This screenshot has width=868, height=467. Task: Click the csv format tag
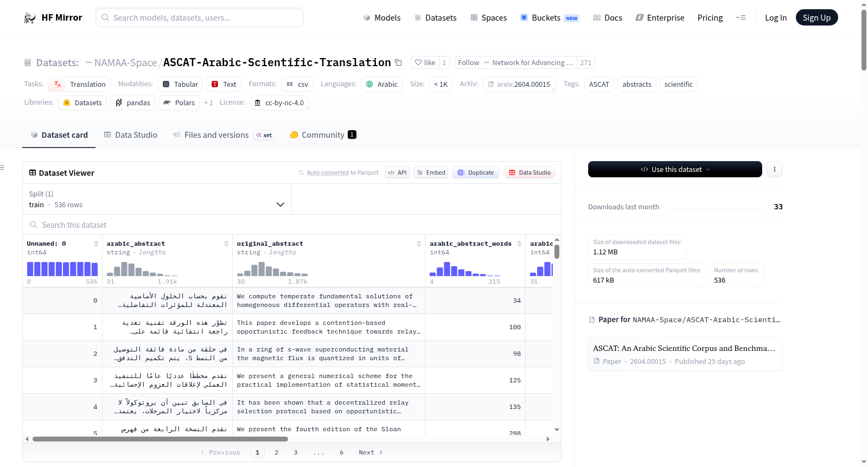(297, 84)
